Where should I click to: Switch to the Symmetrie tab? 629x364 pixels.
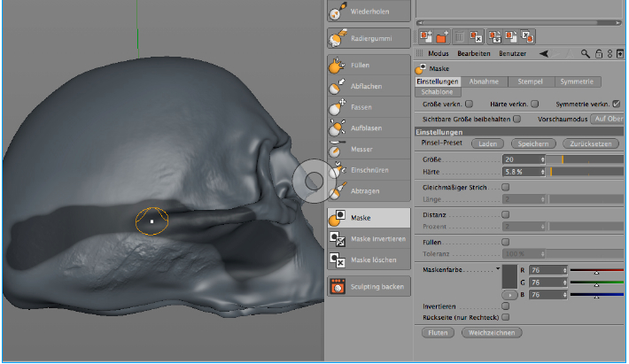pyautogui.click(x=578, y=81)
